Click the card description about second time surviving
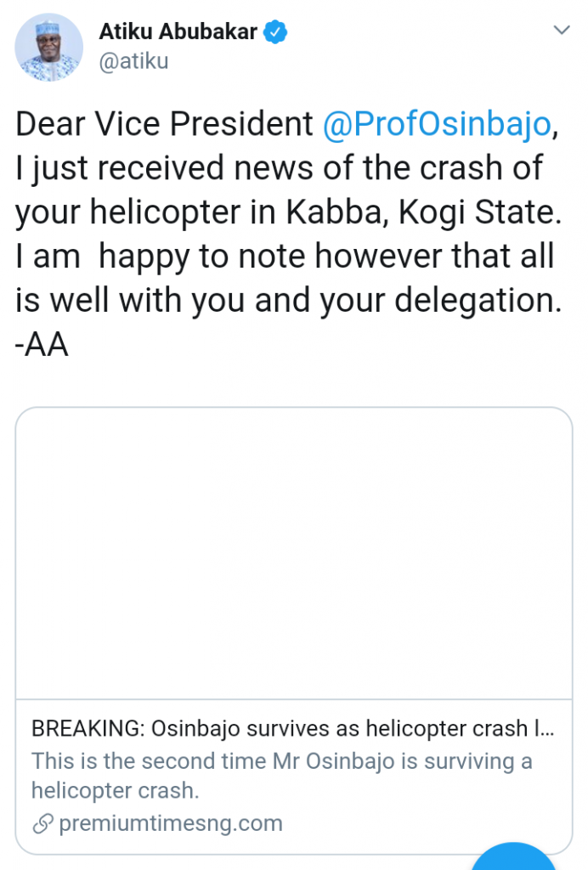This screenshot has height=870, width=588. [x=281, y=761]
